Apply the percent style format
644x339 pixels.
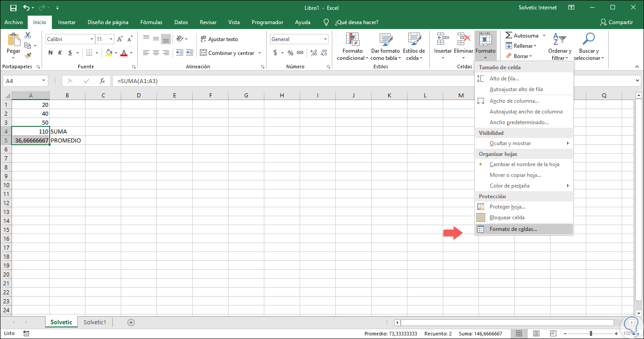pos(291,53)
